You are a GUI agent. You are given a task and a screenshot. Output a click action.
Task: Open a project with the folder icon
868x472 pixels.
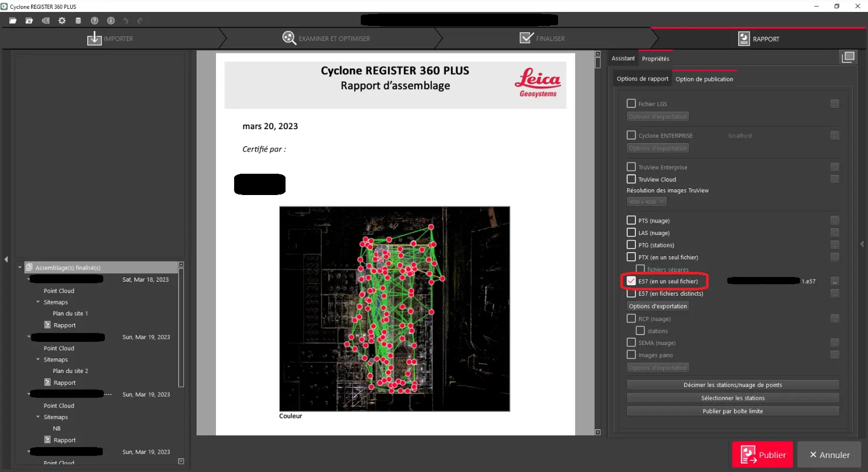coord(13,21)
